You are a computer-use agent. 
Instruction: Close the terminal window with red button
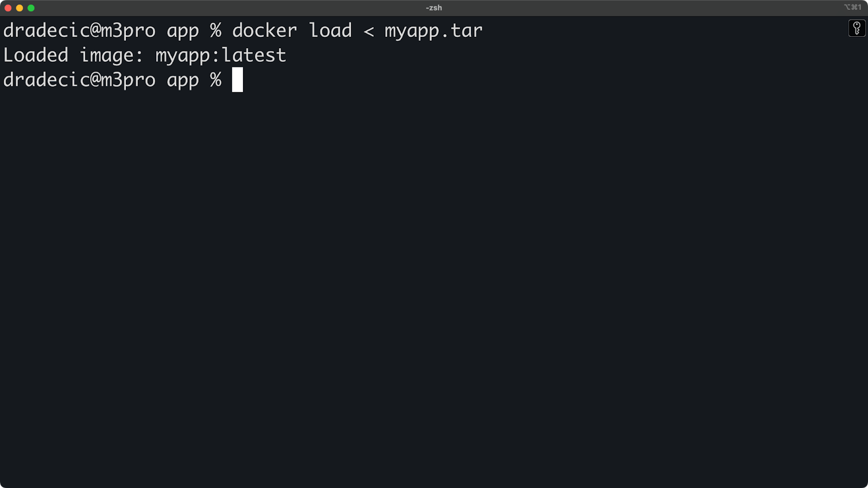coord(8,8)
